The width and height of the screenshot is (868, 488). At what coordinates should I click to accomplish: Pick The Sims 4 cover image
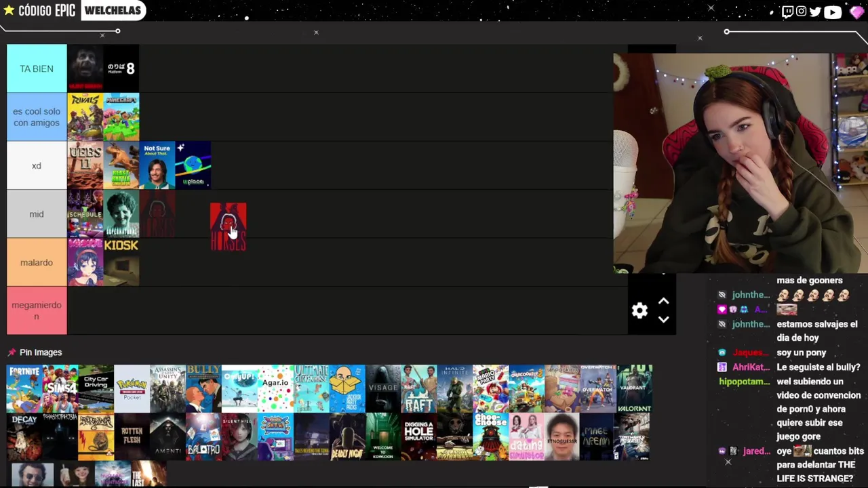pos(60,388)
